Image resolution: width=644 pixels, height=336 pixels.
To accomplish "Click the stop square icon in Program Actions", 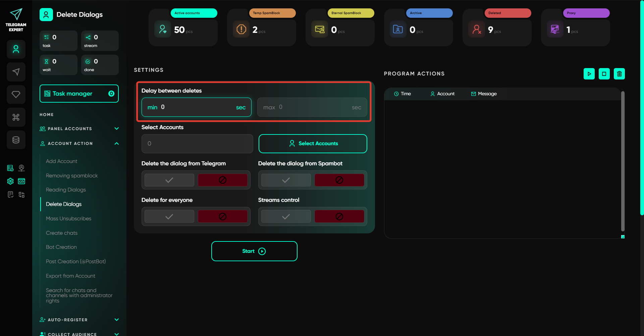I will tap(604, 74).
